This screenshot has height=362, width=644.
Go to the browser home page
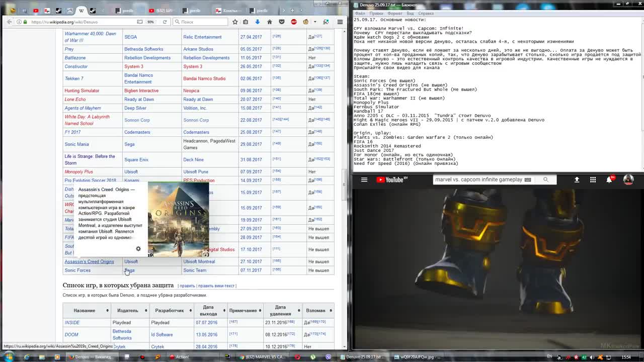(269, 22)
